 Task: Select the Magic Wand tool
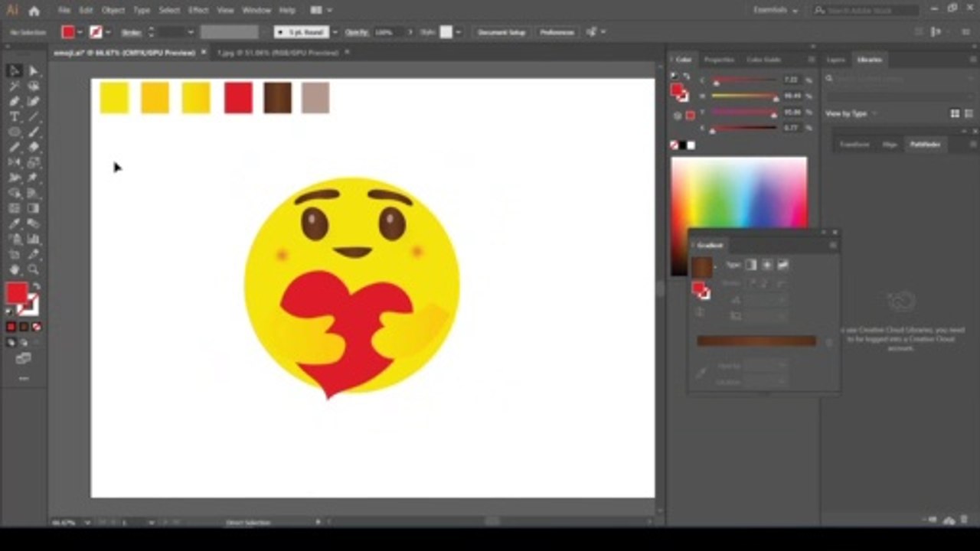click(14, 86)
